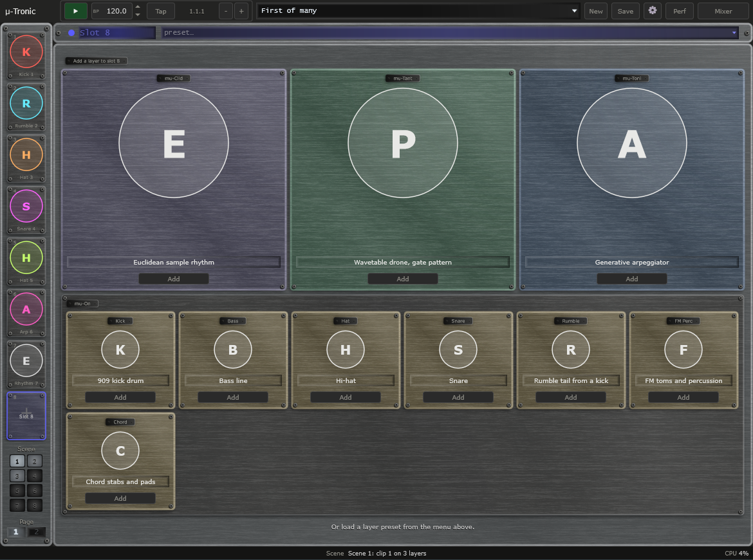Toggle the blue Slot 8 enable dot
The height and width of the screenshot is (560, 753).
click(x=71, y=33)
